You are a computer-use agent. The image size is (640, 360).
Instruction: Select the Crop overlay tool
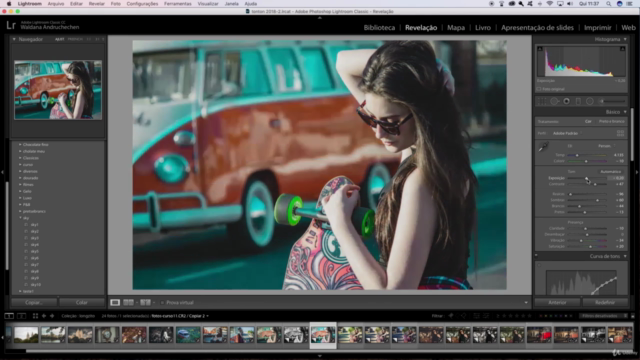[x=542, y=101]
